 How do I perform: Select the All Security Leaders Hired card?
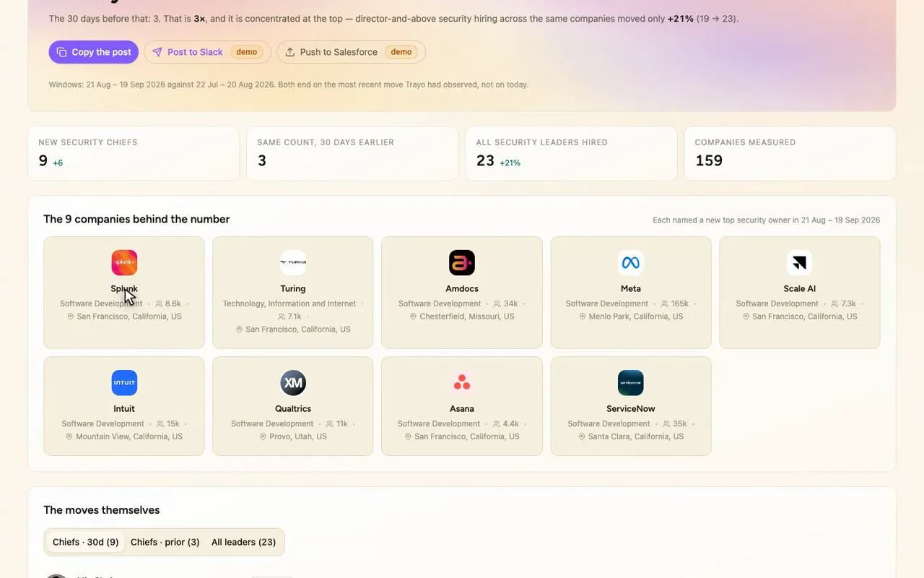[571, 154]
